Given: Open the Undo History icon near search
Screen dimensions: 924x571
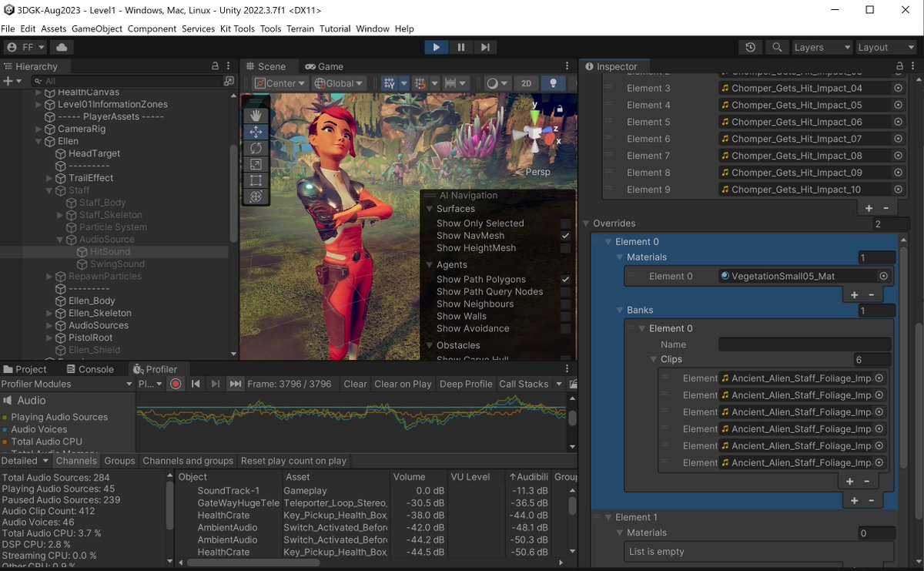Looking at the screenshot, I should tap(751, 47).
